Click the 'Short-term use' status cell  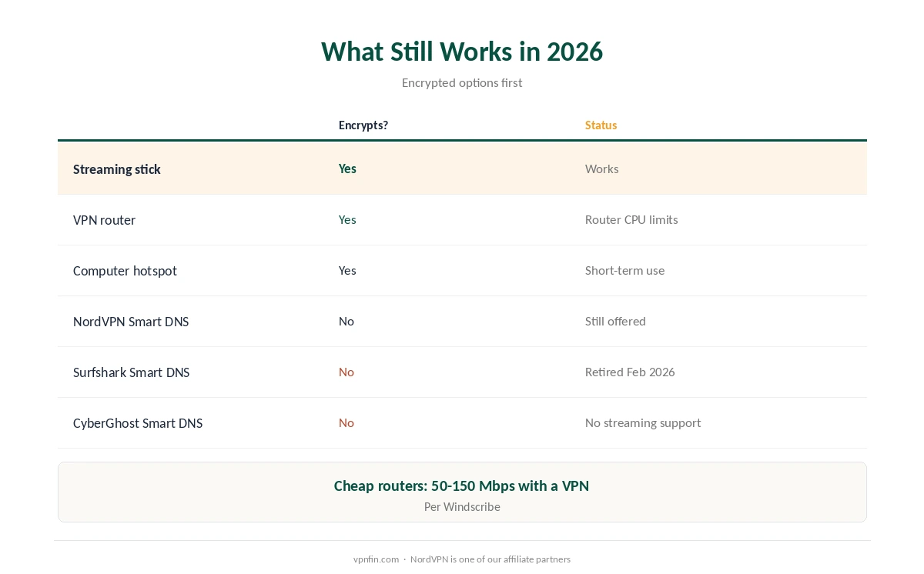click(624, 270)
